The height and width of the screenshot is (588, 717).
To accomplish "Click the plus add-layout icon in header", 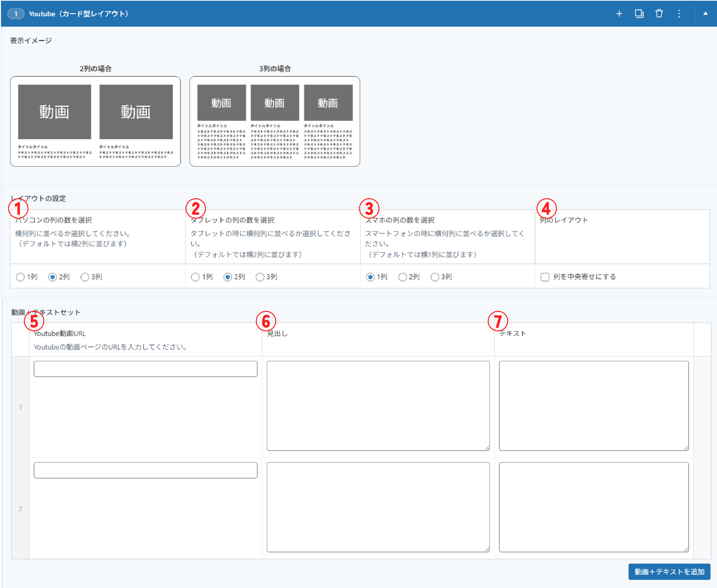I will click(619, 14).
